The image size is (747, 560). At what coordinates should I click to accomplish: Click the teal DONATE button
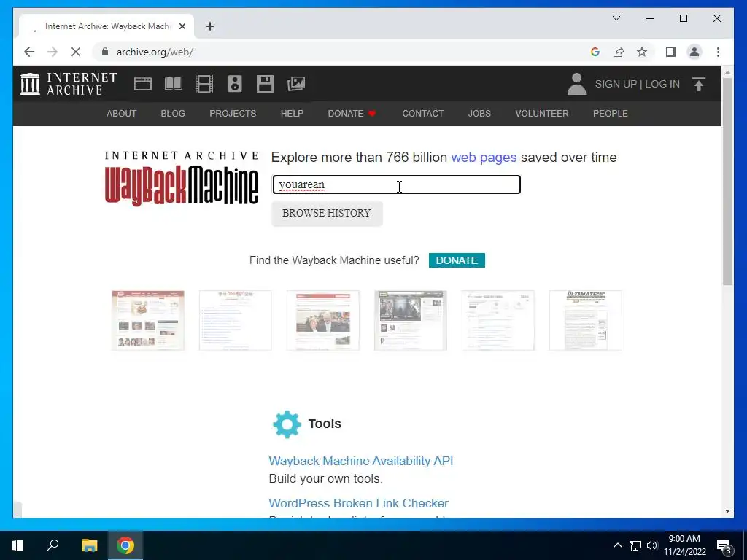click(x=457, y=260)
